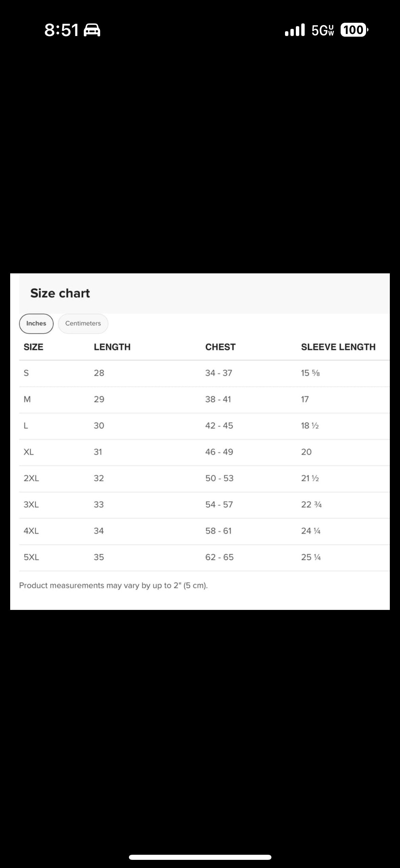Viewport: 400px width, 868px height.
Task: Click the Size chart heading
Action: [60, 293]
